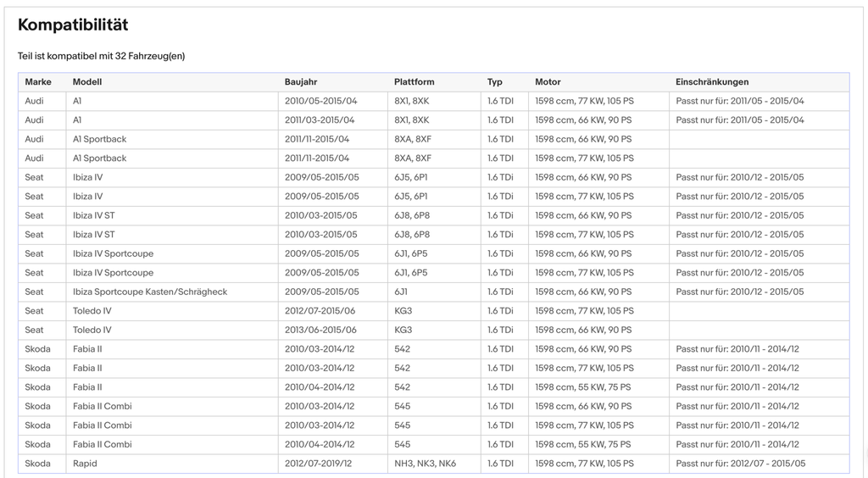Click restriction 'Passt nur für: 2012/07 - 2015/05'
This screenshot has width=868, height=478.
coord(740,464)
